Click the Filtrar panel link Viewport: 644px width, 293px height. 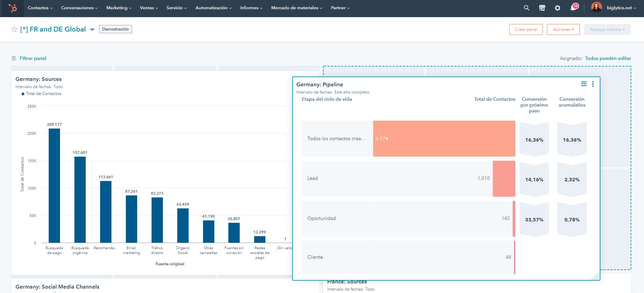point(33,58)
